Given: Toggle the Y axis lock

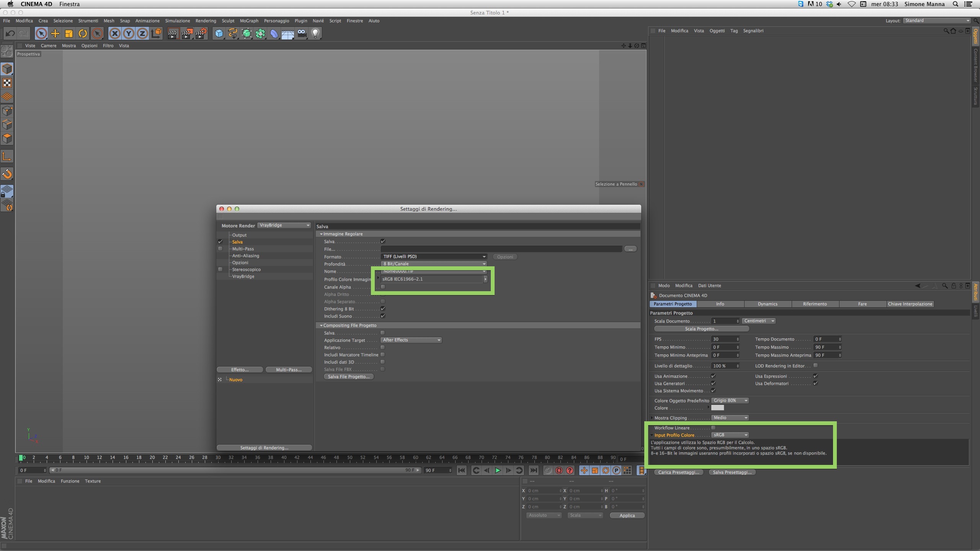Looking at the screenshot, I should click(129, 34).
